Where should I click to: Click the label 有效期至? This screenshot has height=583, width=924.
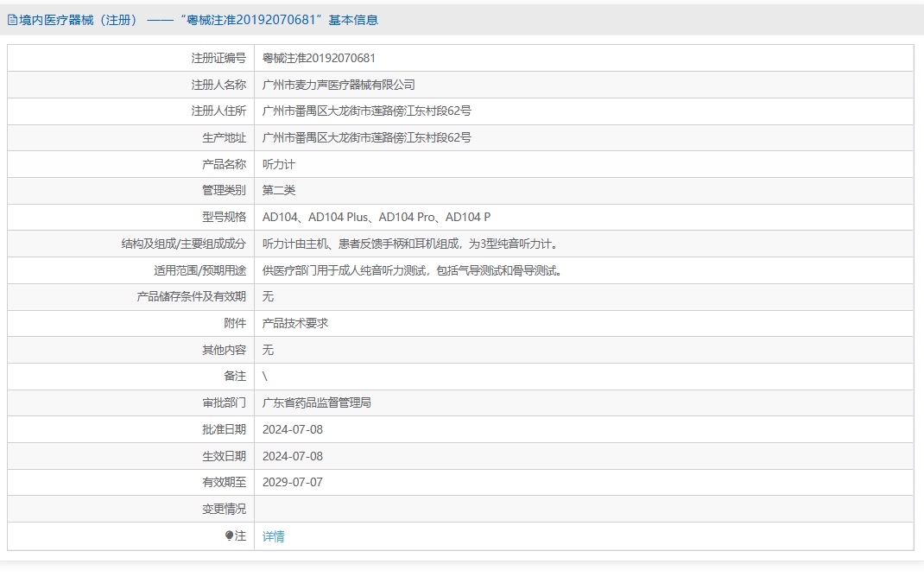[x=224, y=482]
